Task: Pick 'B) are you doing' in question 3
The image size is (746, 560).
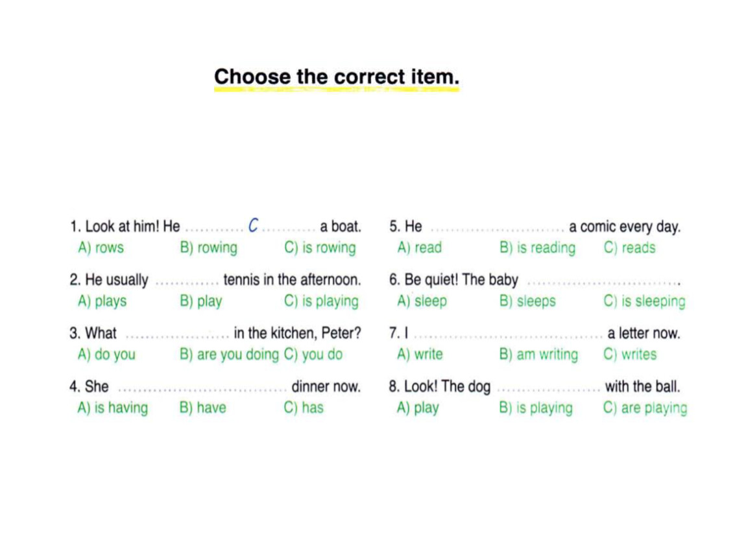Action: coord(230,355)
